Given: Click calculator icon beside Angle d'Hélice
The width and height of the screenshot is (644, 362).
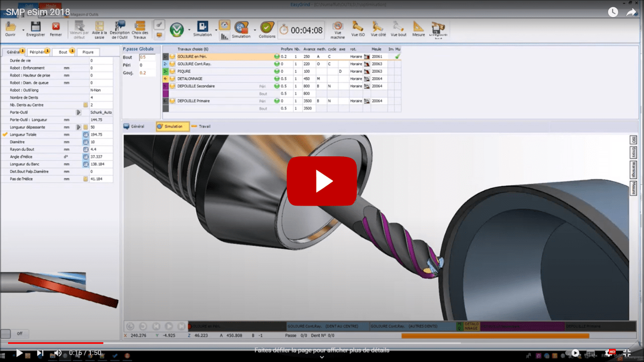Looking at the screenshot, I should tap(86, 157).
